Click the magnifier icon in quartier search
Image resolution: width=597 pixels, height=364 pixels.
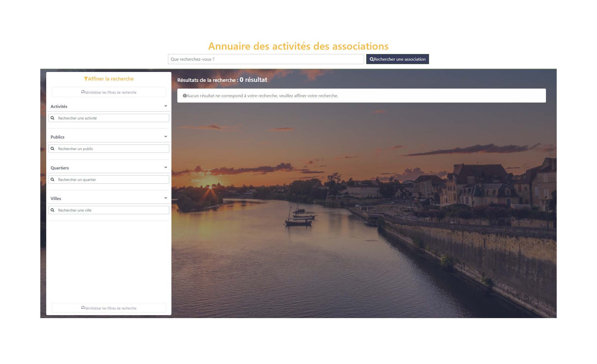pos(53,180)
